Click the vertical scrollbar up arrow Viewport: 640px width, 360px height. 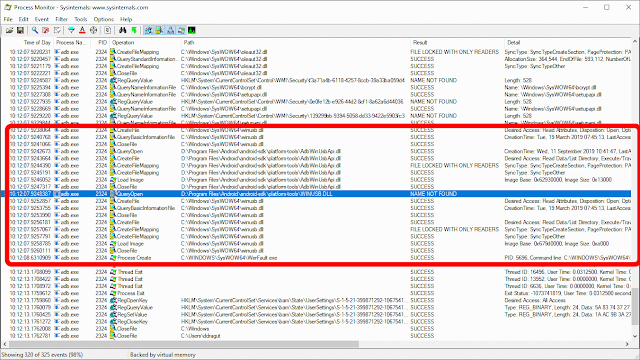(x=636, y=42)
